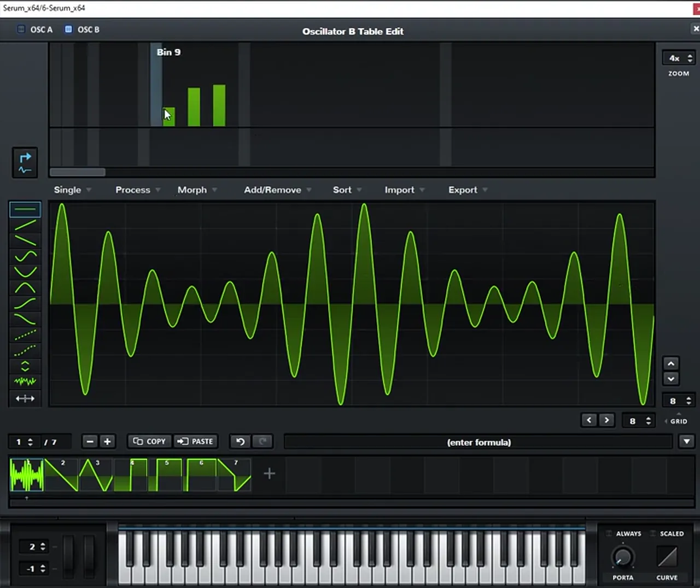Select the noise waveform draw tool
The height and width of the screenshot is (588, 700).
25,381
